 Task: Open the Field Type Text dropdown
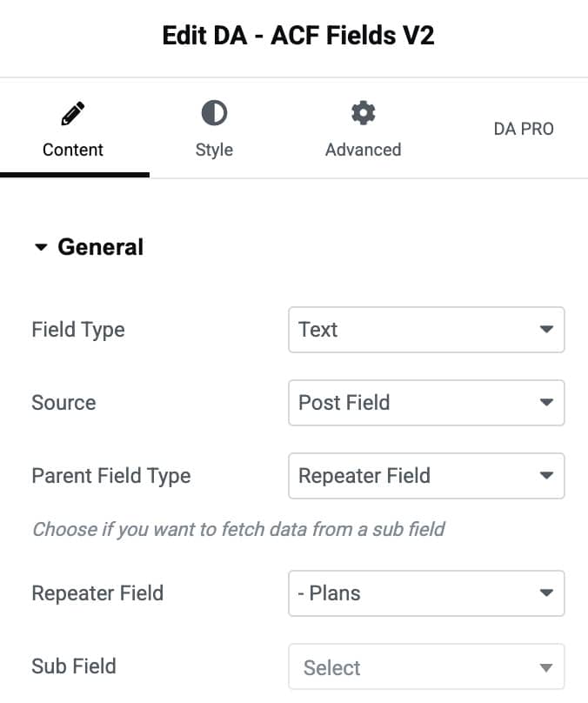[426, 330]
